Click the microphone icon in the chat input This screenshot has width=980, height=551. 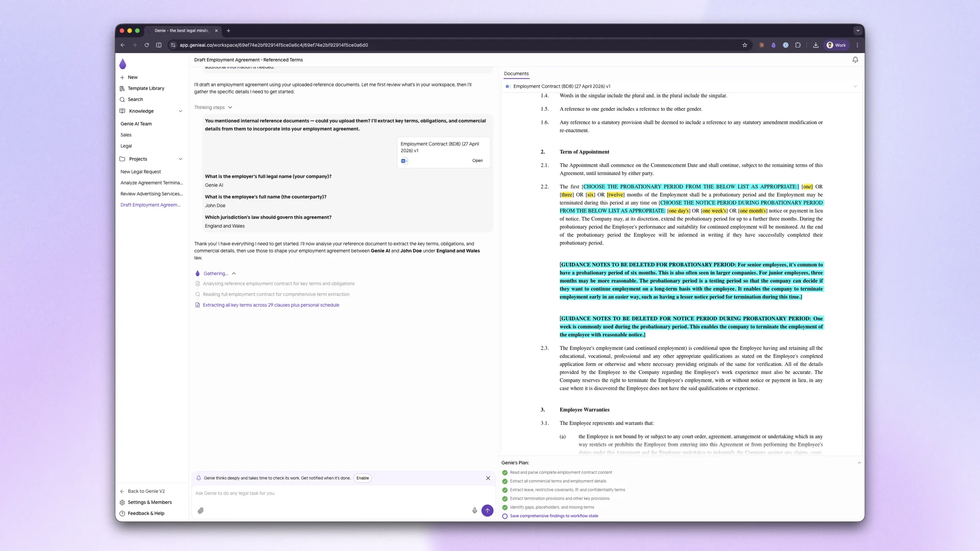pyautogui.click(x=474, y=510)
